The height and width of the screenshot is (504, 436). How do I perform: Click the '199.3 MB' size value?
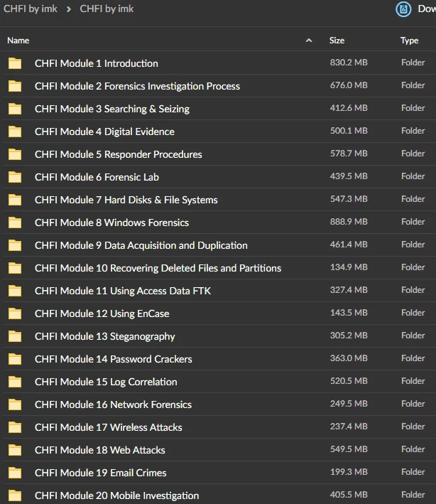point(349,472)
